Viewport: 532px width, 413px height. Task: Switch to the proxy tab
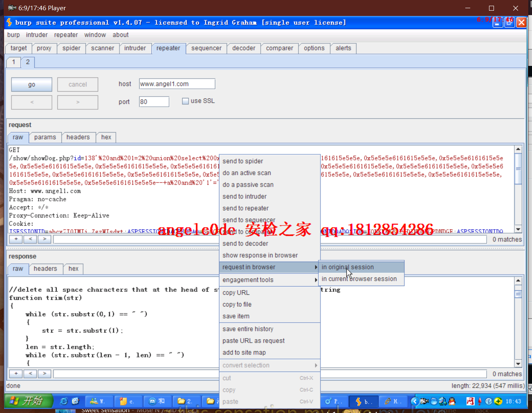pyautogui.click(x=44, y=48)
